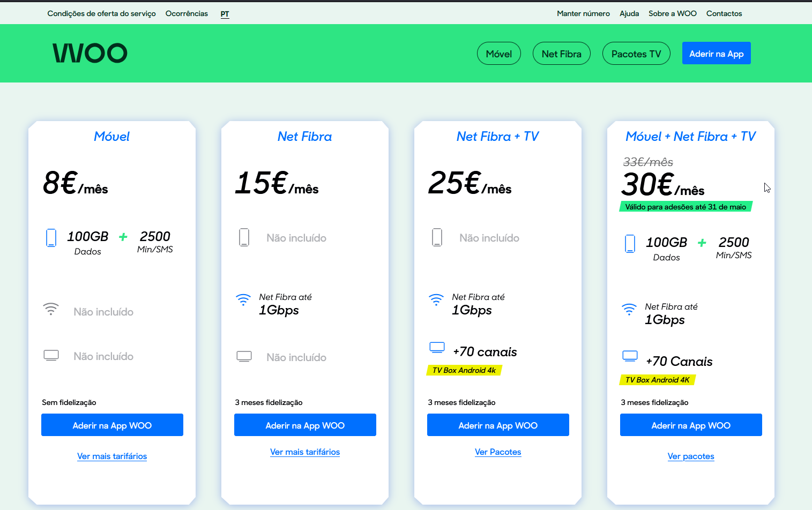Follow Ver Pacotes link in Net Fibra + TV card
812x510 pixels.
(498, 452)
